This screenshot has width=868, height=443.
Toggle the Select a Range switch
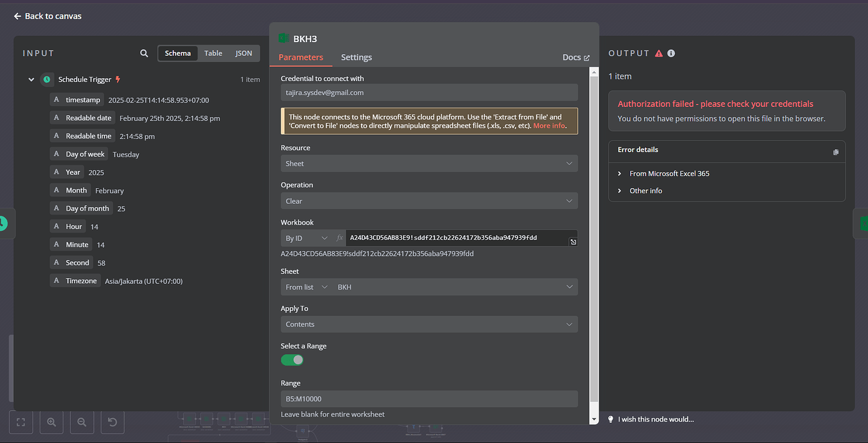292,360
